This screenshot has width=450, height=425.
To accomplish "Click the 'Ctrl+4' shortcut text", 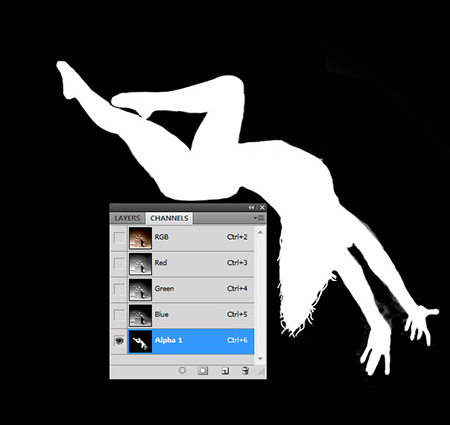I will pyautogui.click(x=237, y=288).
